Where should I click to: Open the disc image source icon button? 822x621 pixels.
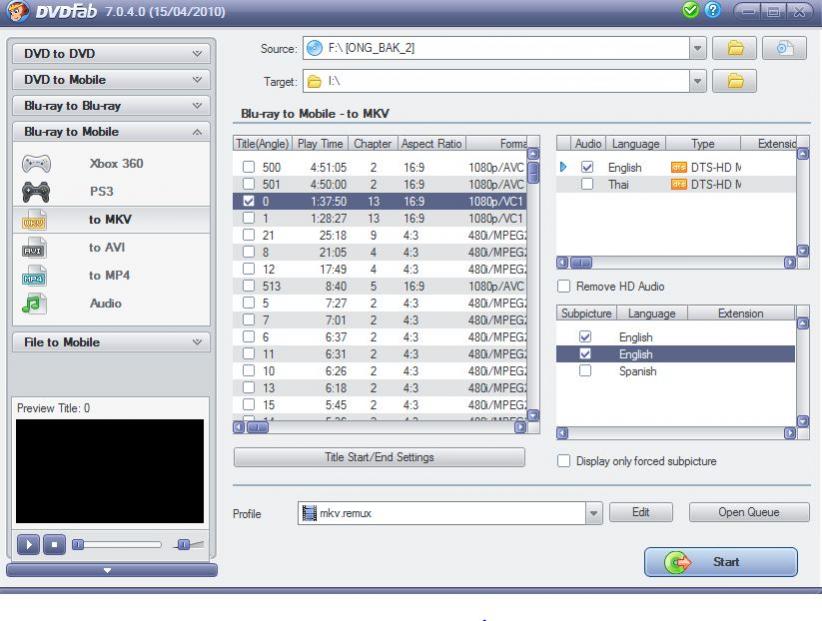[784, 48]
